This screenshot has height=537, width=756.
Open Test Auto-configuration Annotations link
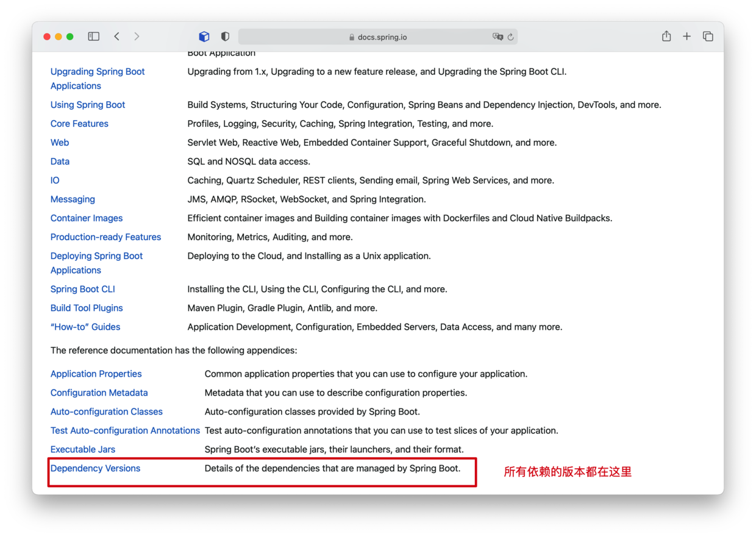click(x=125, y=430)
